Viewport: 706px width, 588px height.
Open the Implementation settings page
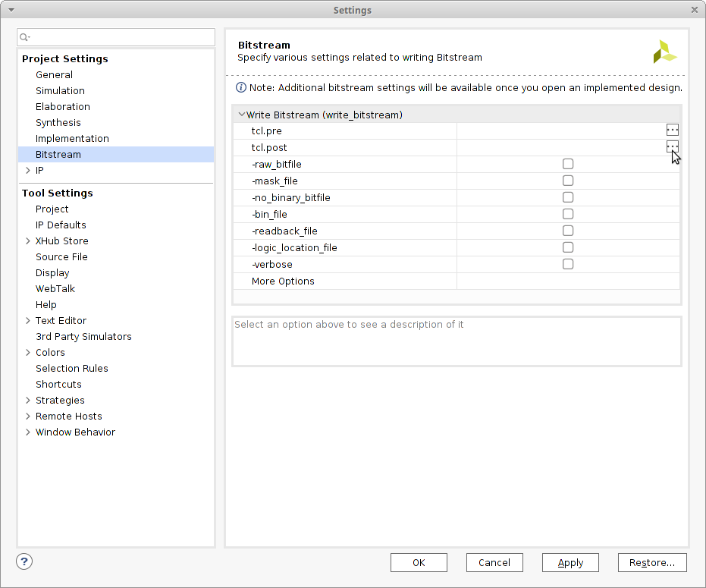click(72, 138)
